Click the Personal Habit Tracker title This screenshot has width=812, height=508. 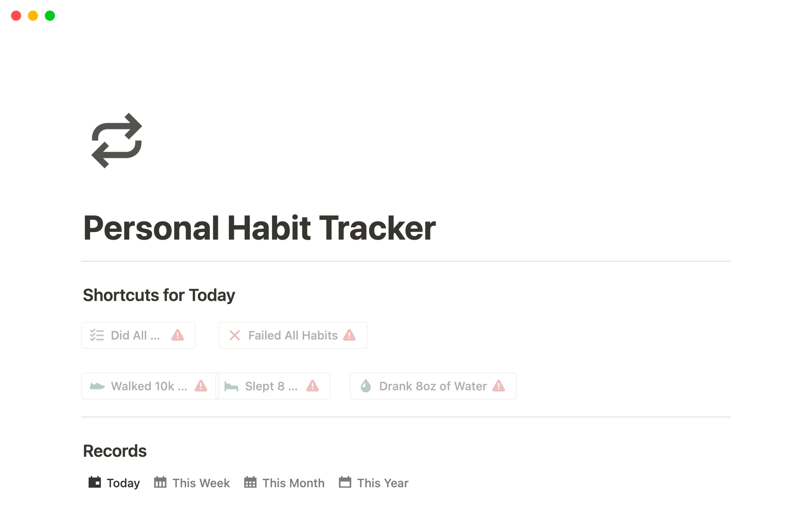259,228
